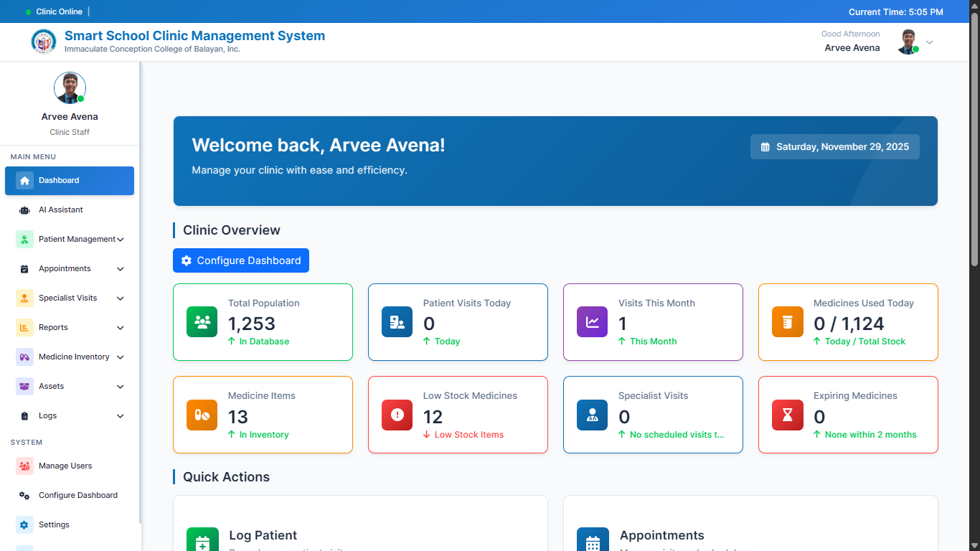Select Dashboard in the main menu
Screen dimensions: 980x551
[x=69, y=181]
